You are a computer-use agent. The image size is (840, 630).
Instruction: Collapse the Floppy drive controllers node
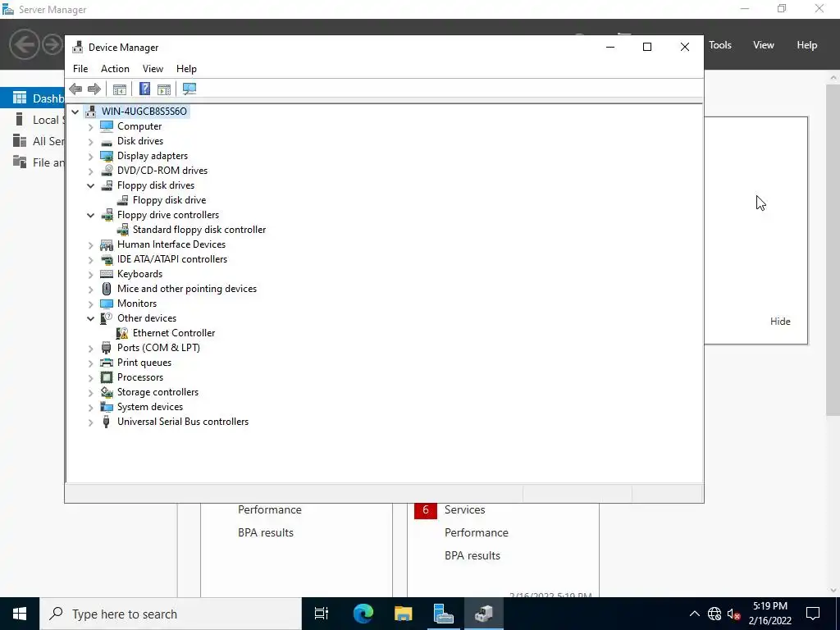pyautogui.click(x=90, y=216)
